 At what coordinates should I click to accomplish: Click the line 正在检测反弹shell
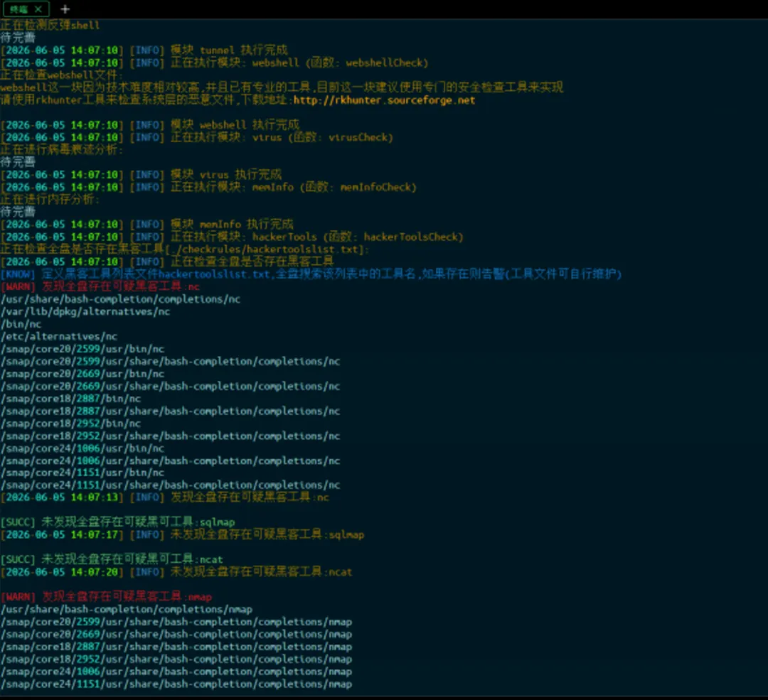click(x=50, y=25)
